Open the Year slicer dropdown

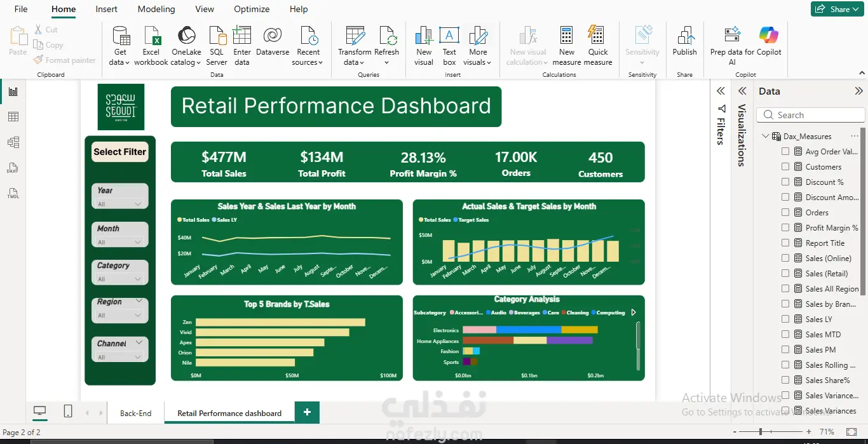coord(119,204)
